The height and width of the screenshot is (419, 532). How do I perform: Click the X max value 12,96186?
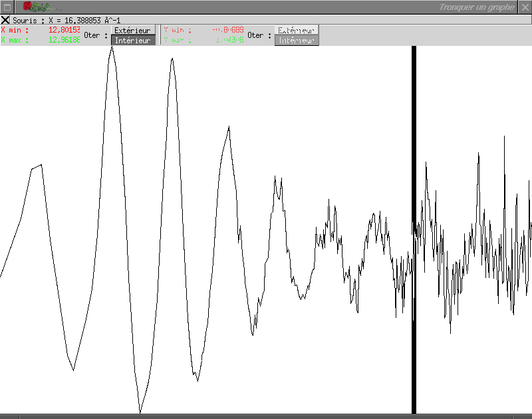pyautogui.click(x=64, y=40)
